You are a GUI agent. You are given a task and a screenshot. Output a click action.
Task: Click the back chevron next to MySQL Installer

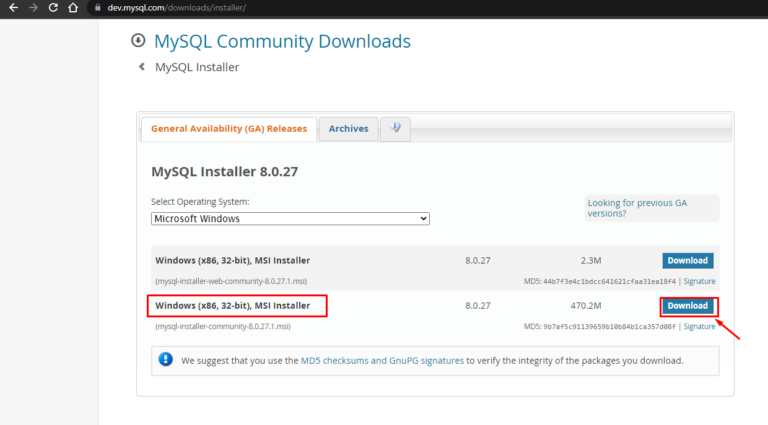click(142, 67)
